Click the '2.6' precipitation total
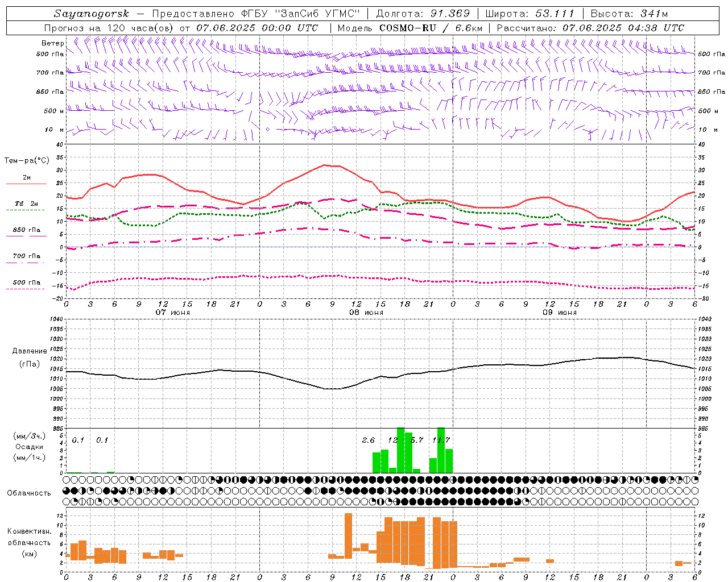The image size is (728, 582). 369,440
